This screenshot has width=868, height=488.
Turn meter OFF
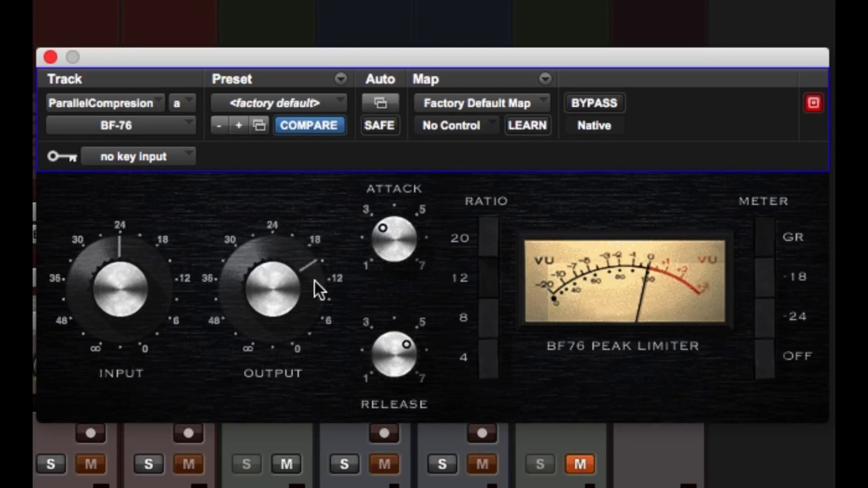(764, 357)
